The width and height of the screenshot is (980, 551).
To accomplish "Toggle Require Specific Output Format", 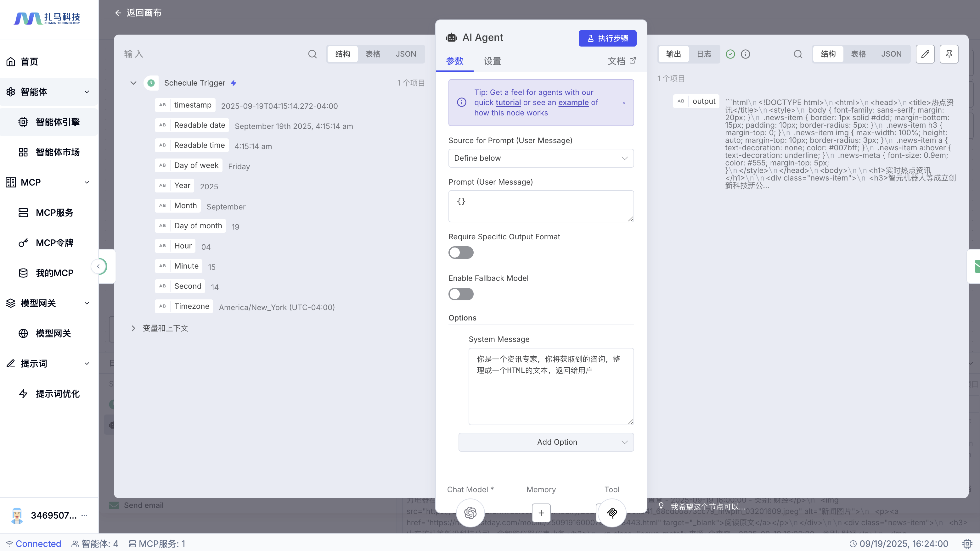I will (x=461, y=253).
